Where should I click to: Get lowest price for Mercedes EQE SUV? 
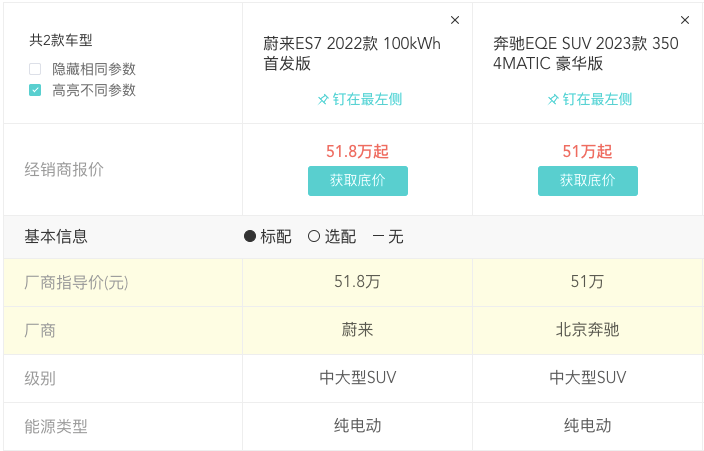pyautogui.click(x=587, y=181)
